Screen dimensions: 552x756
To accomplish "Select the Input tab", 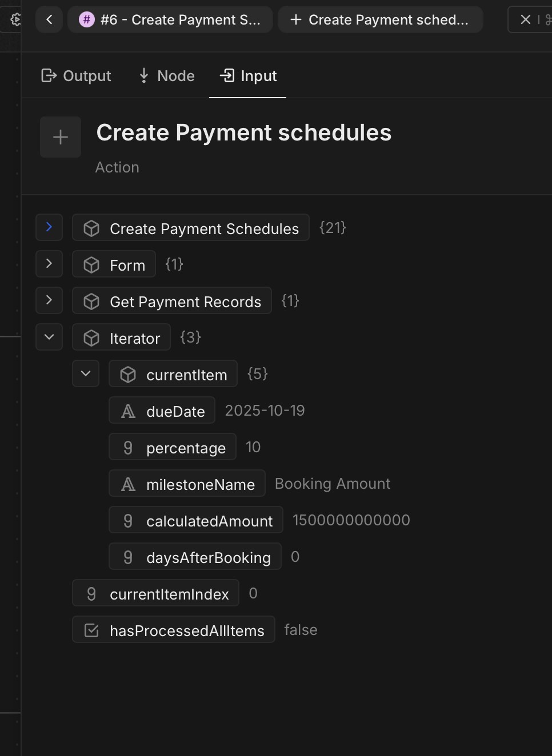I will point(248,76).
